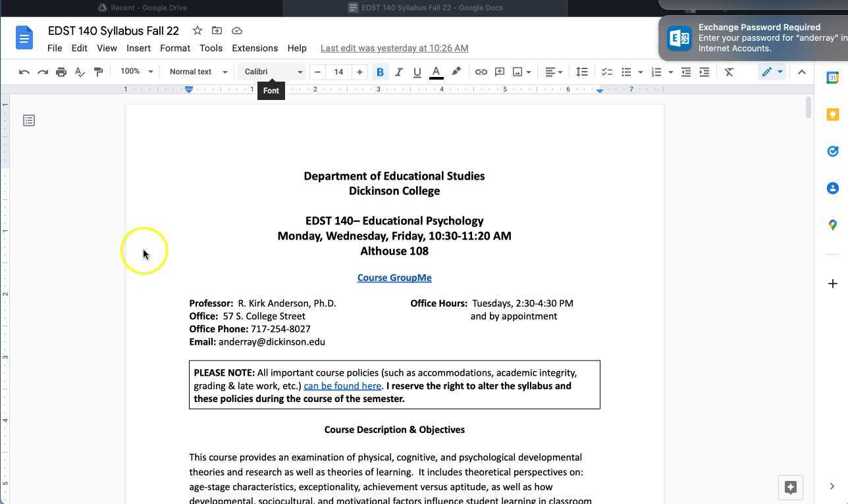Clear formatting from selection
This screenshot has height=504, width=848.
coord(729,72)
